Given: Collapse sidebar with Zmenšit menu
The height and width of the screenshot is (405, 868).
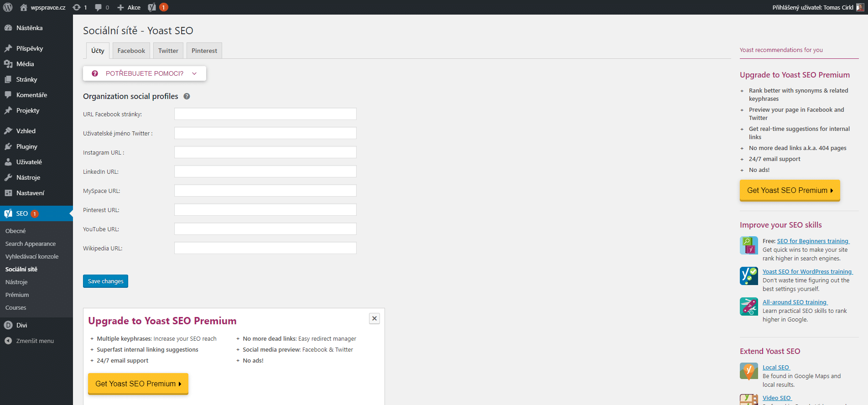Looking at the screenshot, I should 36,341.
